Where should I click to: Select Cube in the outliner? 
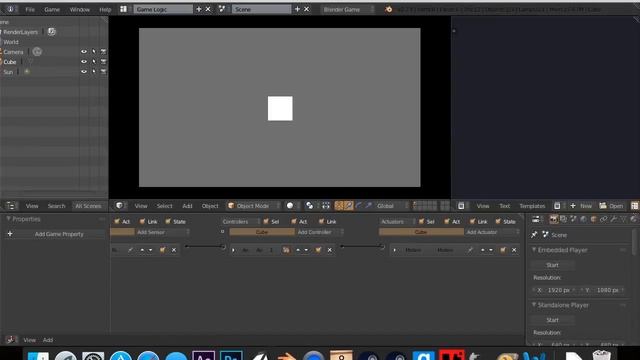click(x=10, y=62)
